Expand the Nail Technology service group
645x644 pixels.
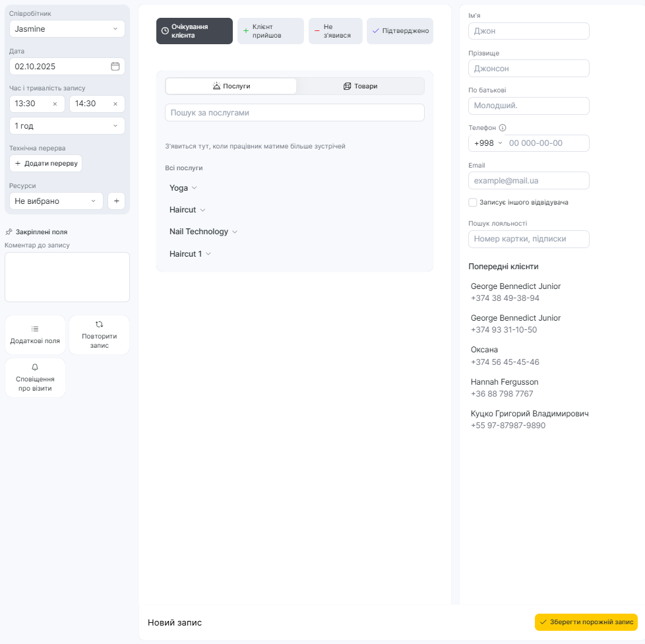pos(203,232)
